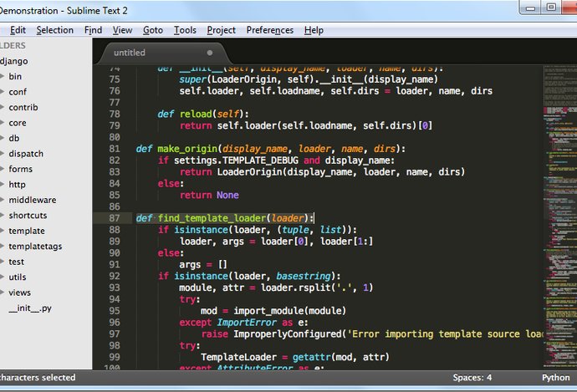Minimize the Sublime Text window
This screenshot has height=392, width=577.
530,8
